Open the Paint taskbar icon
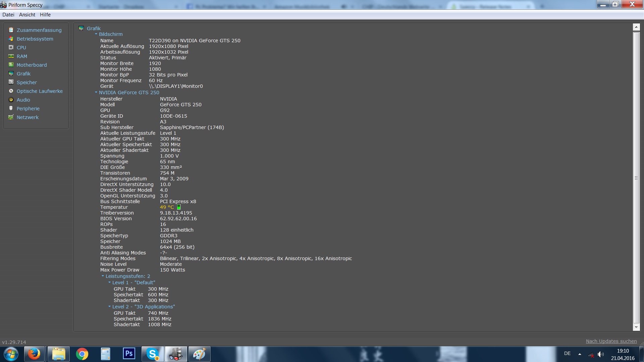Screen dimensions: 644x362 click(x=200, y=354)
